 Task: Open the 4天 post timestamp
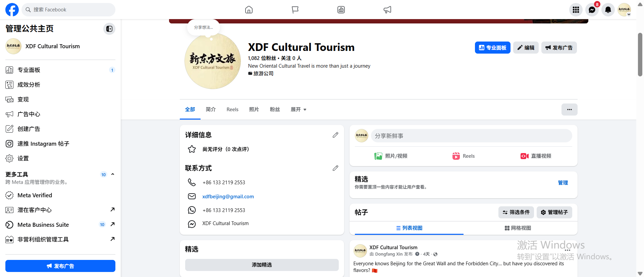(x=426, y=254)
